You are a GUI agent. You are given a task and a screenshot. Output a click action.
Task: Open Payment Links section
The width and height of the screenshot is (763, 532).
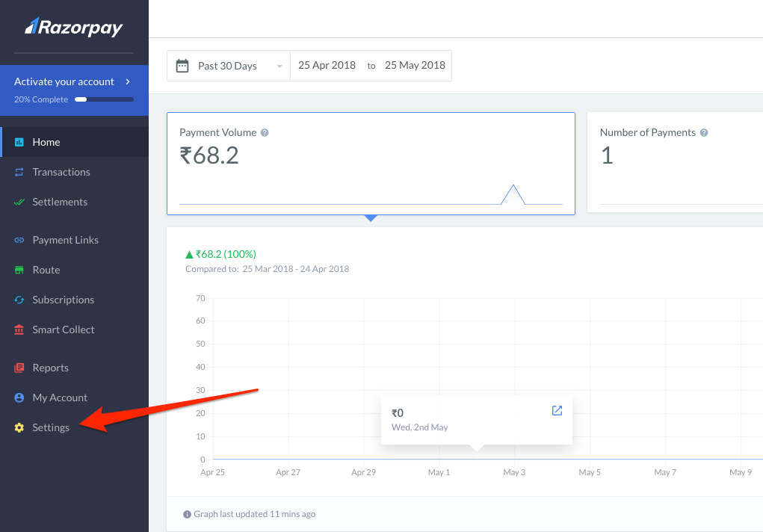click(x=75, y=240)
